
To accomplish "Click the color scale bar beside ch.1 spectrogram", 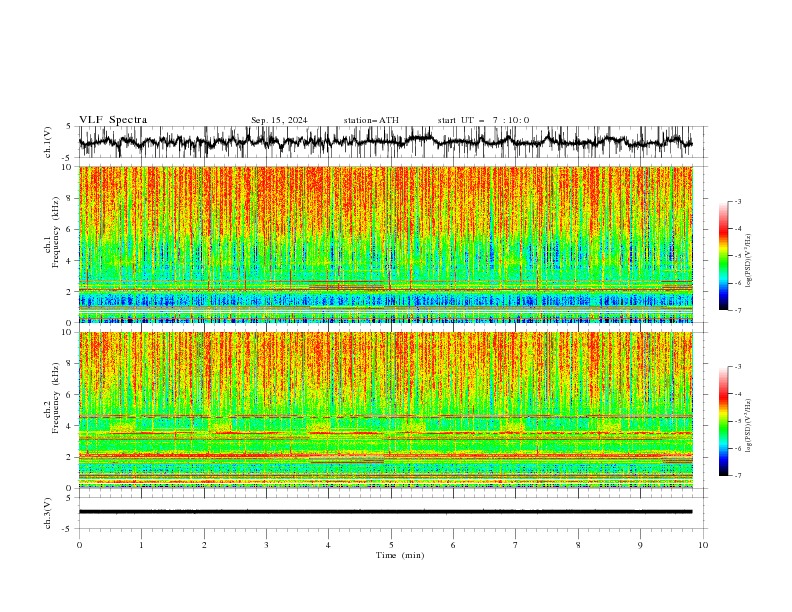I will (x=723, y=256).
